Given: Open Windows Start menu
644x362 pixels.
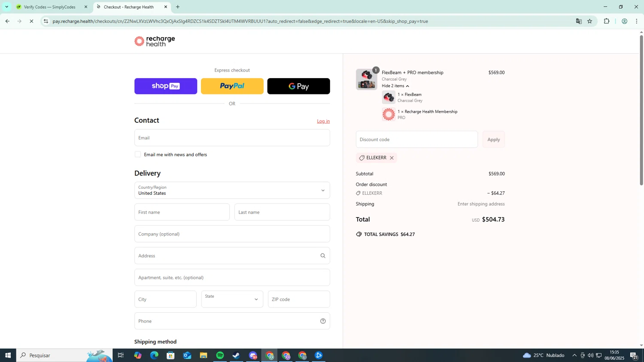Looking at the screenshot, I should [x=8, y=356].
